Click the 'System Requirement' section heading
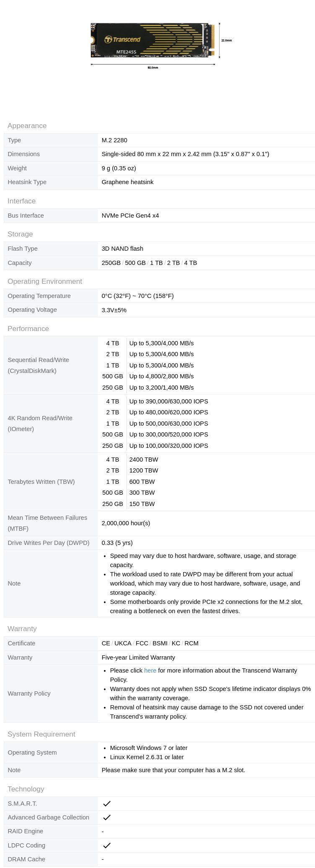The image size is (315, 868). pos(41,734)
